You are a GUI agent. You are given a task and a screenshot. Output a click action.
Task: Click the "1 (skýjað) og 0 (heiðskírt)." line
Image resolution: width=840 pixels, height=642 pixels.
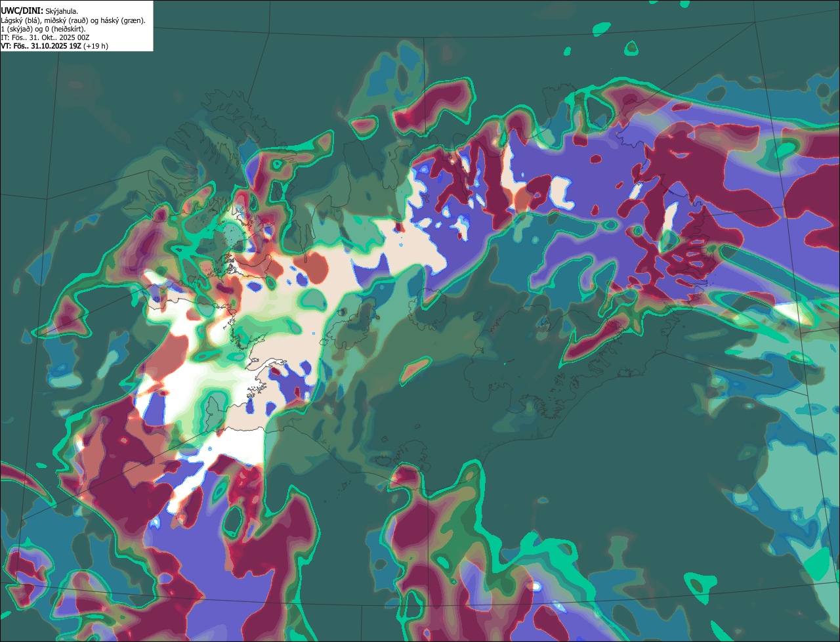(x=43, y=29)
